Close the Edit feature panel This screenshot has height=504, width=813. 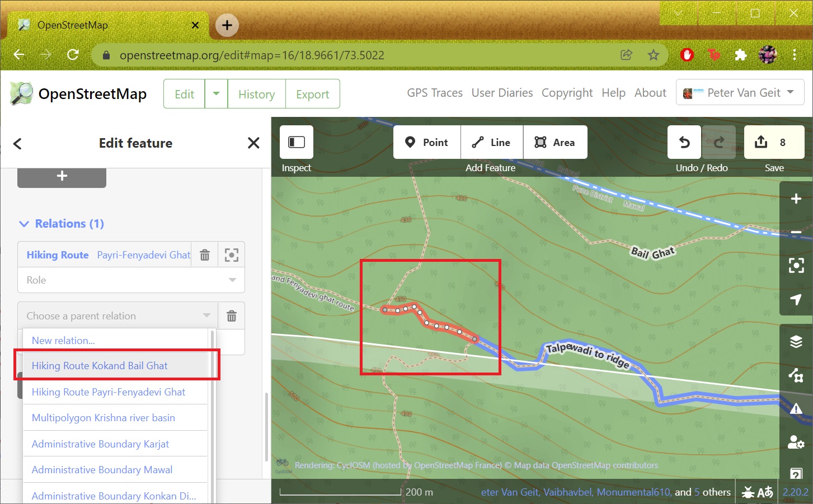click(x=253, y=143)
